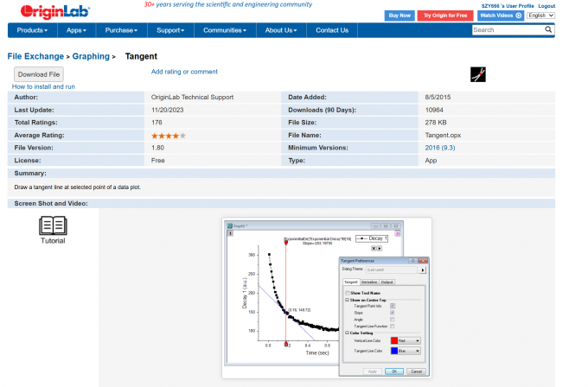
Task: Click the 8/5/2015 date added value
Action: coord(438,97)
